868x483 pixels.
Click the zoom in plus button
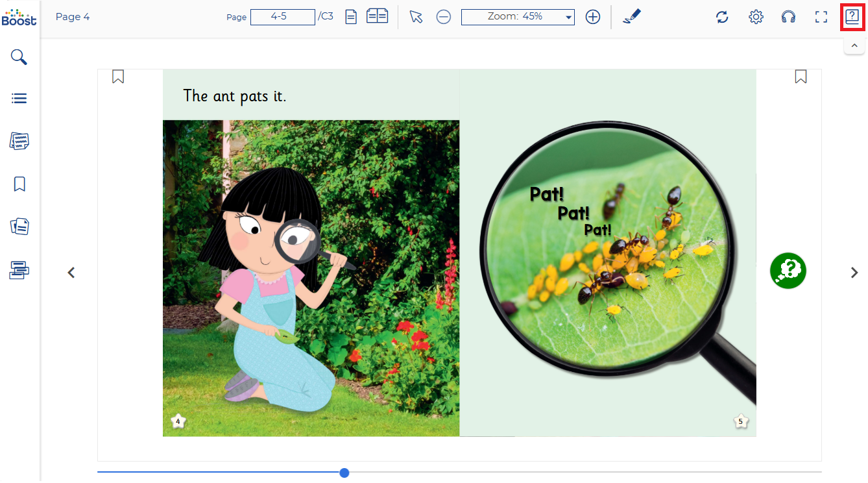pos(592,17)
